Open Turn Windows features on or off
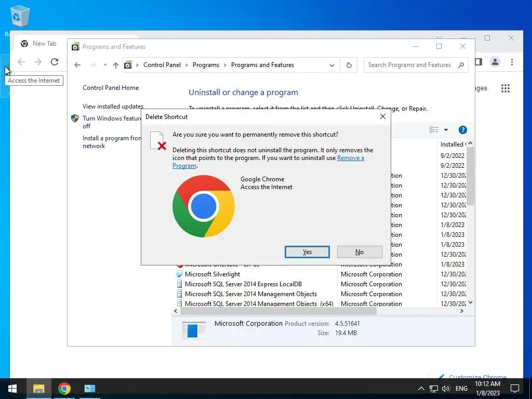 coord(112,122)
